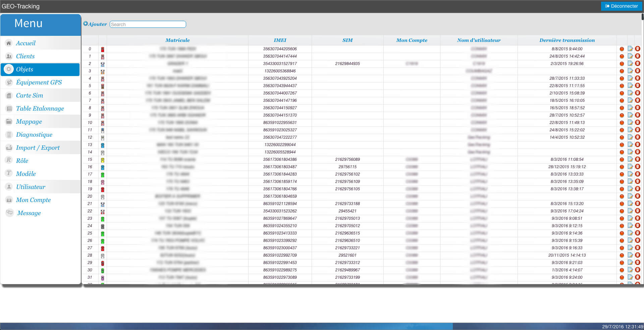Screen dimensions: 644x330
Task: Open the Carte Sim menu entry
Action: 30,95
